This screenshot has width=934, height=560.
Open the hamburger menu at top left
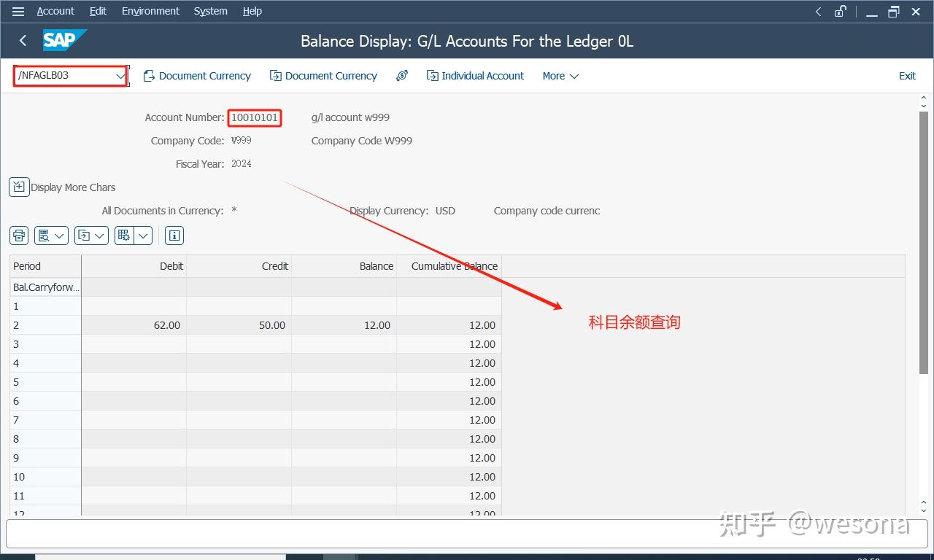click(18, 11)
